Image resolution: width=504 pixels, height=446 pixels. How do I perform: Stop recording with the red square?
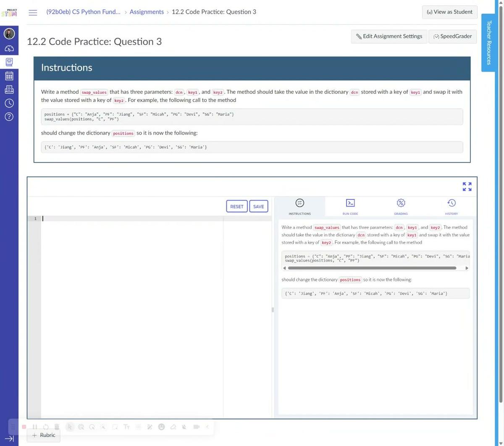[x=24, y=427]
